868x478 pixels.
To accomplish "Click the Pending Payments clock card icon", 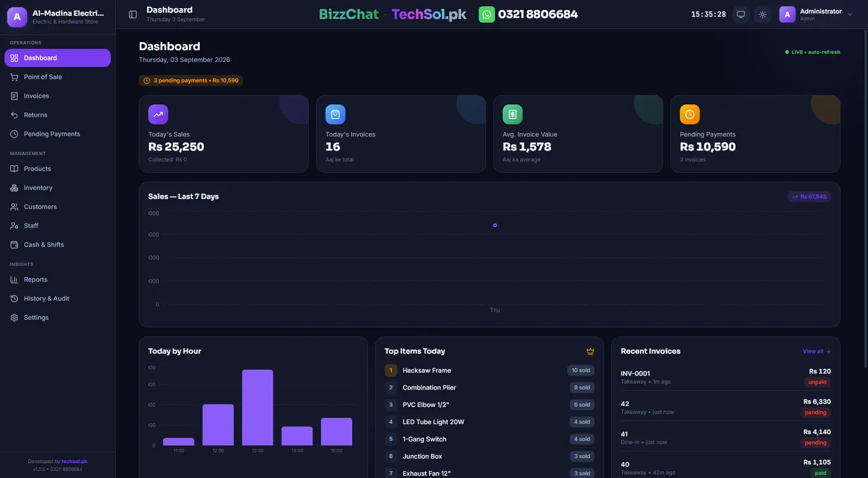I will coord(690,114).
